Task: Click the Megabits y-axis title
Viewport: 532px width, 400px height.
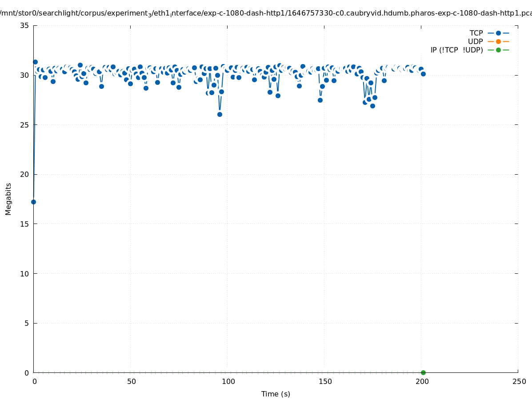Action: 8,199
